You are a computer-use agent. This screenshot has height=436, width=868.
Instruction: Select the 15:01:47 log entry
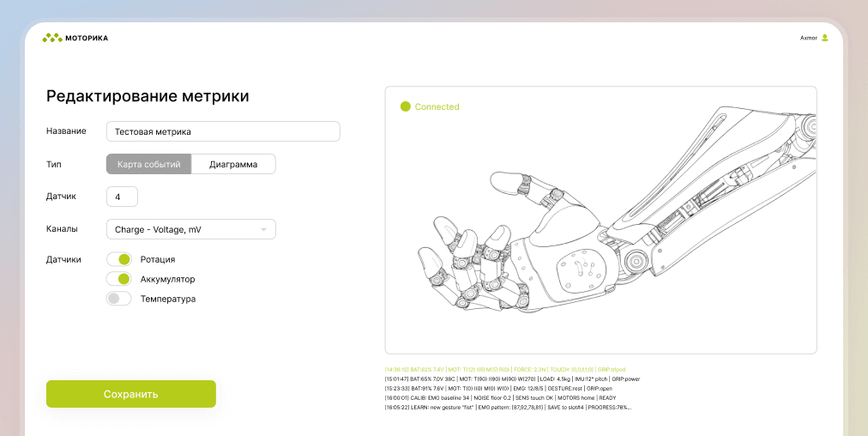(512, 378)
